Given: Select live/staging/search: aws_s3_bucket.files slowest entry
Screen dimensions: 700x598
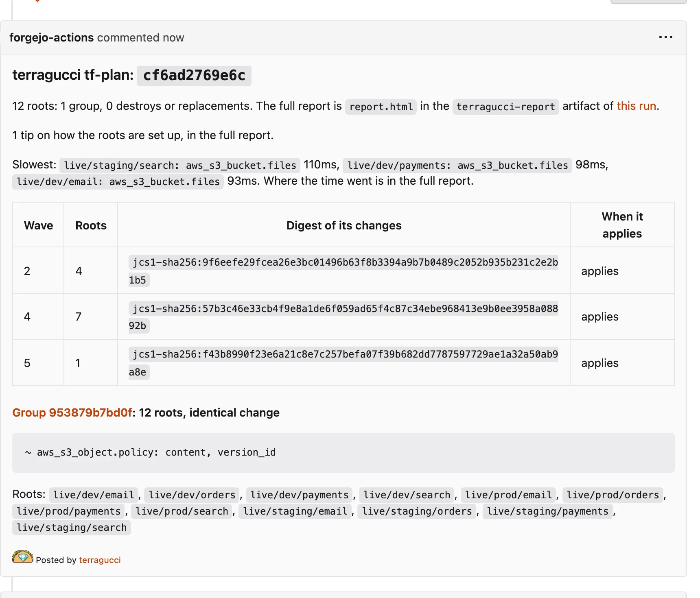Looking at the screenshot, I should tap(180, 165).
